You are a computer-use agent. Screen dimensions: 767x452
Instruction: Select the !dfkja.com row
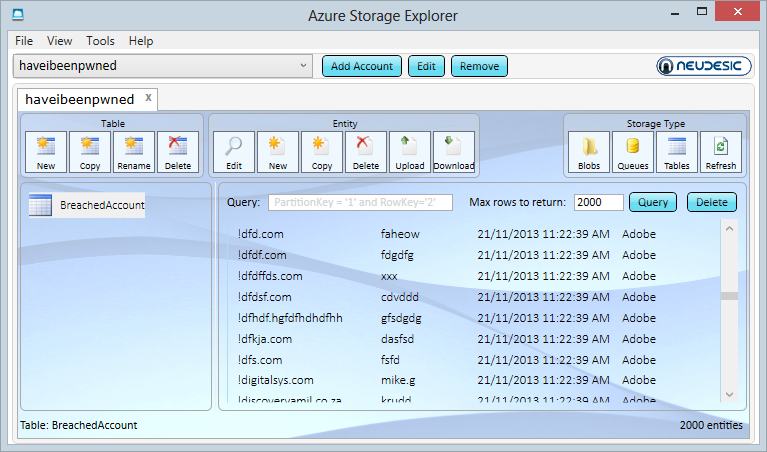448,339
